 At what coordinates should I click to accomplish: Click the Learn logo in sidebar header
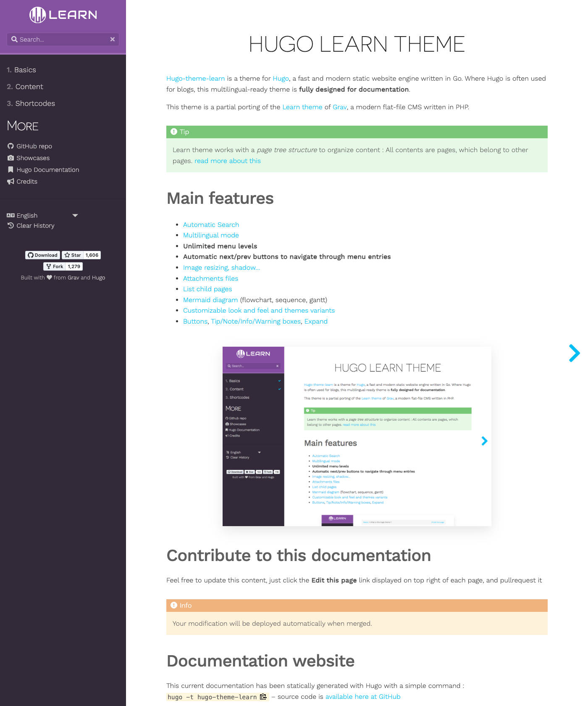(x=63, y=15)
